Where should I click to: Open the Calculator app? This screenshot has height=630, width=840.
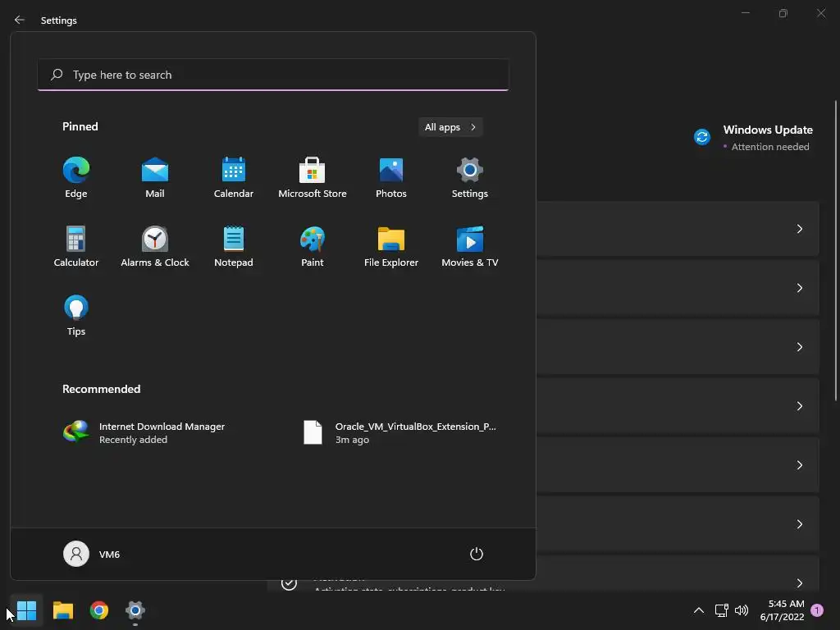[x=76, y=247]
